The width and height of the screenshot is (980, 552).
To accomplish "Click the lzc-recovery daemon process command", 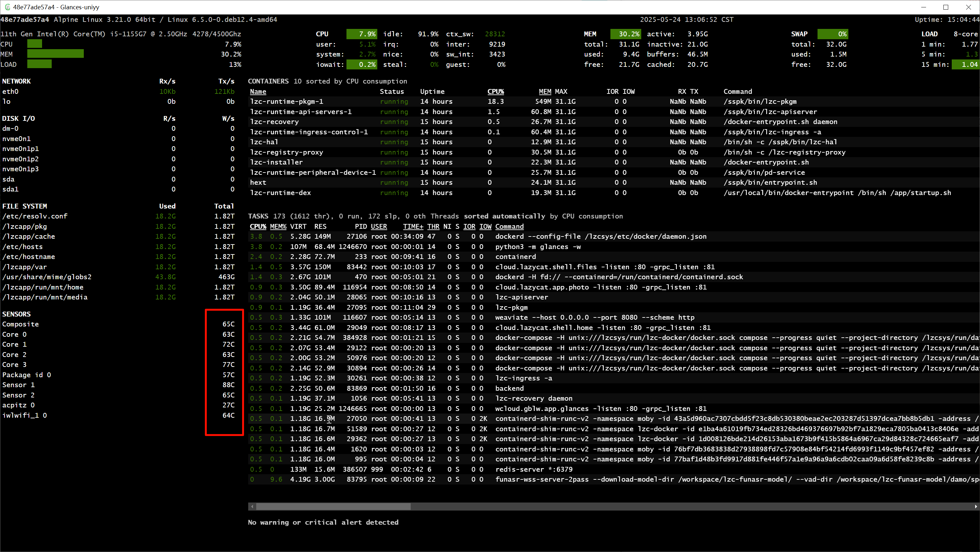I will coord(534,399).
